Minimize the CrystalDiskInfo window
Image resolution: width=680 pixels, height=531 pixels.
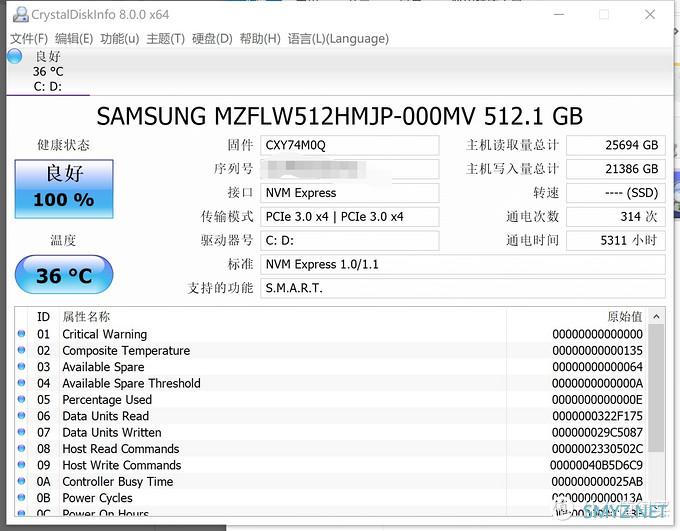(559, 14)
